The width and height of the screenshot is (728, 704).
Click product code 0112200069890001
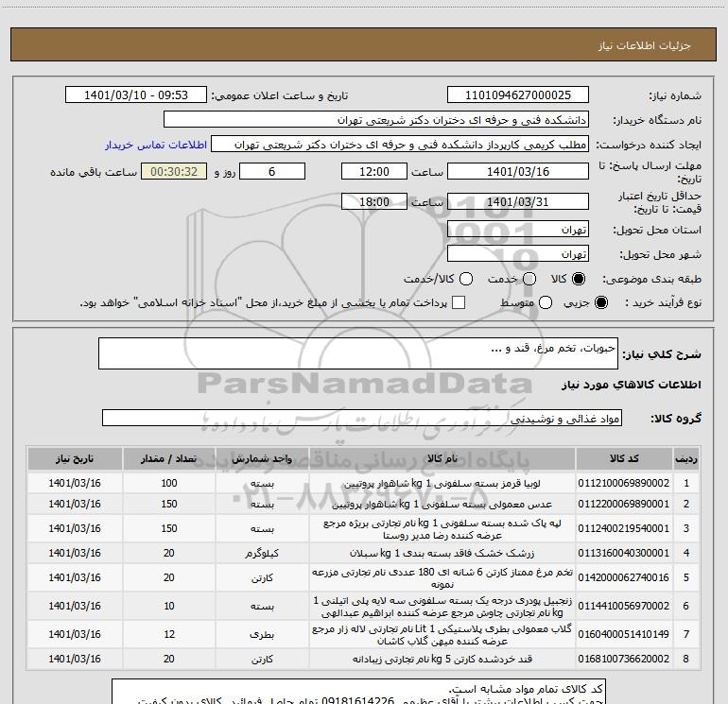click(x=624, y=504)
